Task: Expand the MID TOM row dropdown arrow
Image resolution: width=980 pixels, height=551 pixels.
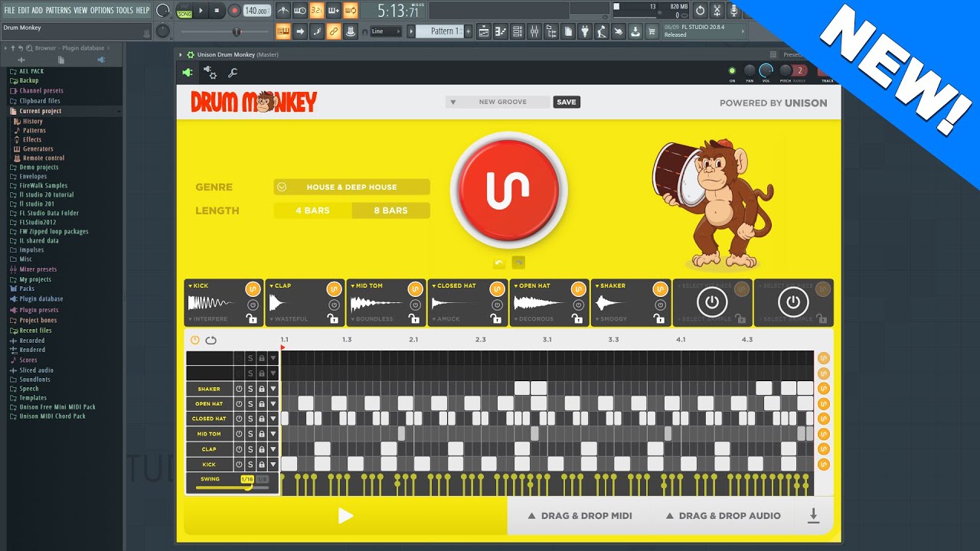Action: click(x=273, y=434)
